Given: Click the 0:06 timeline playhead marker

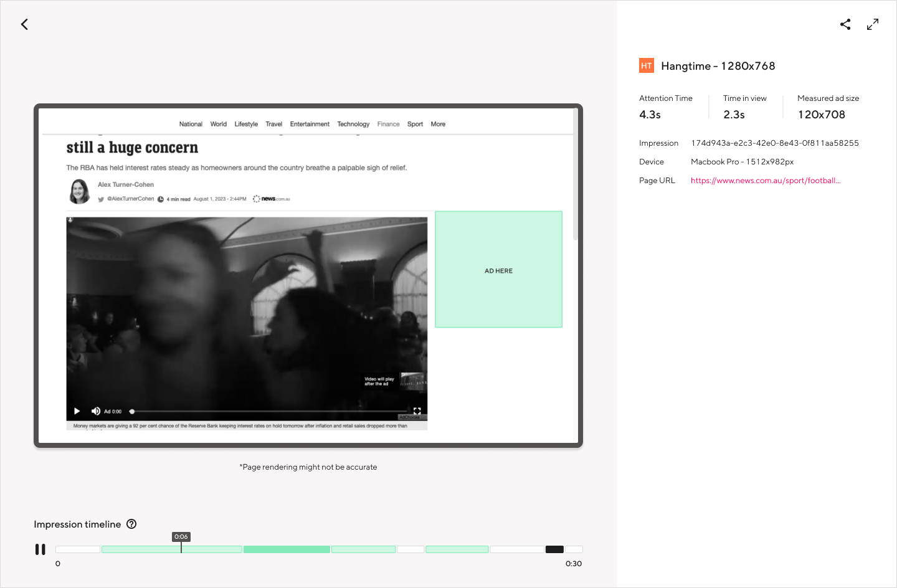Looking at the screenshot, I should [181, 536].
